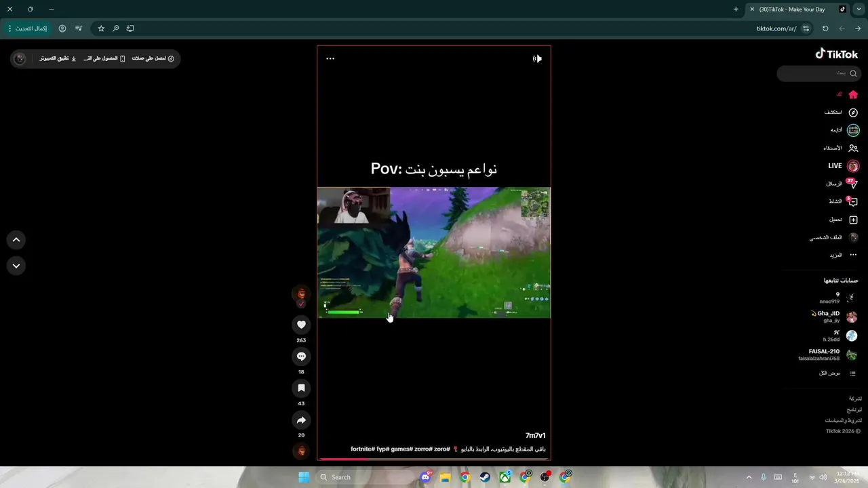Open the sound disc below the share count

[302, 451]
